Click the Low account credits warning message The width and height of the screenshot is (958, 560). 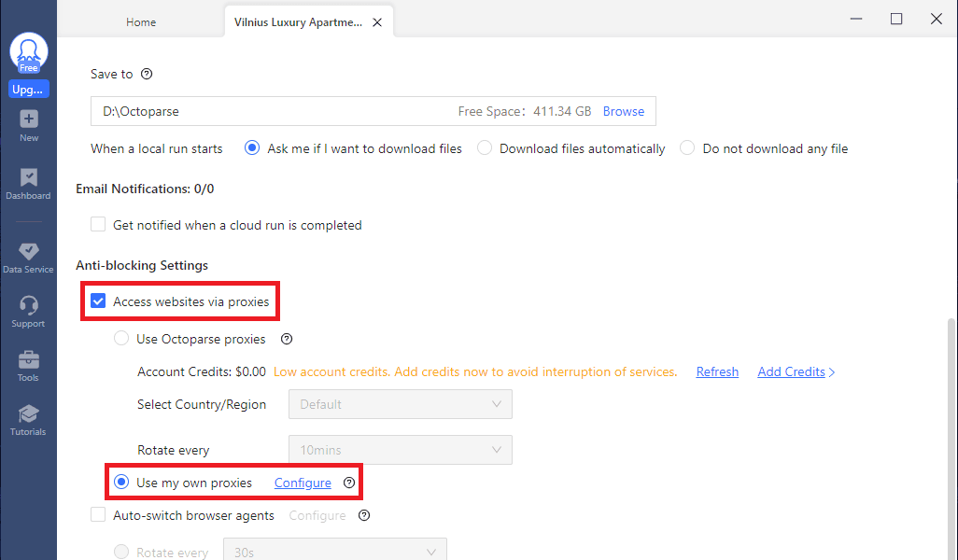475,371
